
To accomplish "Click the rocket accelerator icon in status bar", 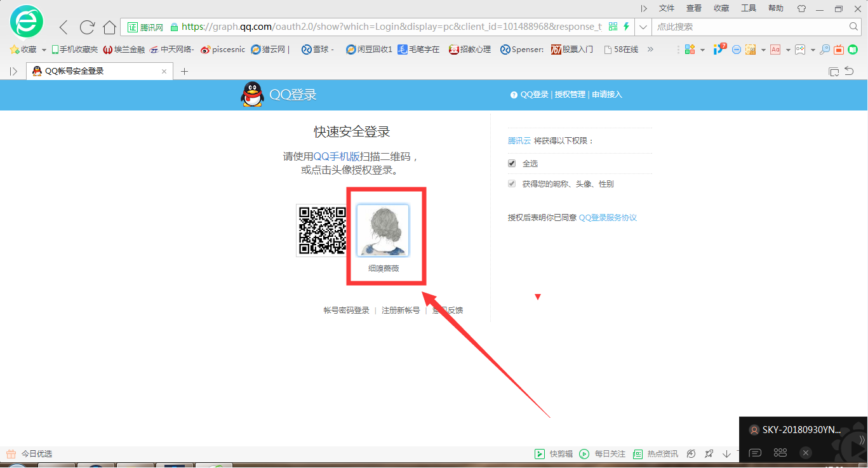I will (x=709, y=453).
